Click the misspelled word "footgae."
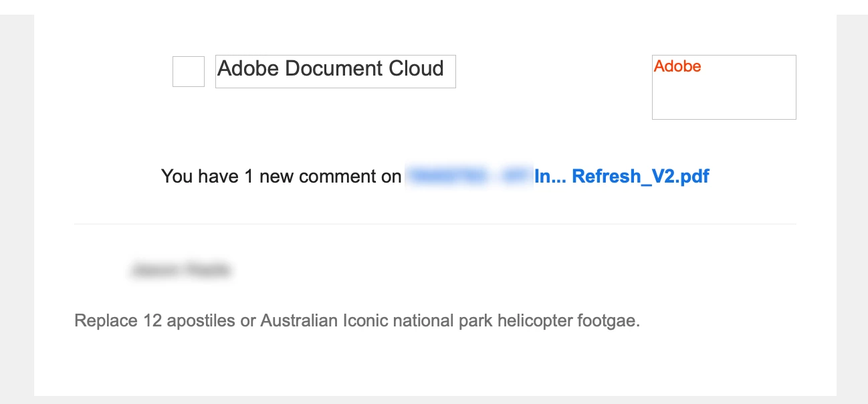868x404 pixels. [608, 321]
